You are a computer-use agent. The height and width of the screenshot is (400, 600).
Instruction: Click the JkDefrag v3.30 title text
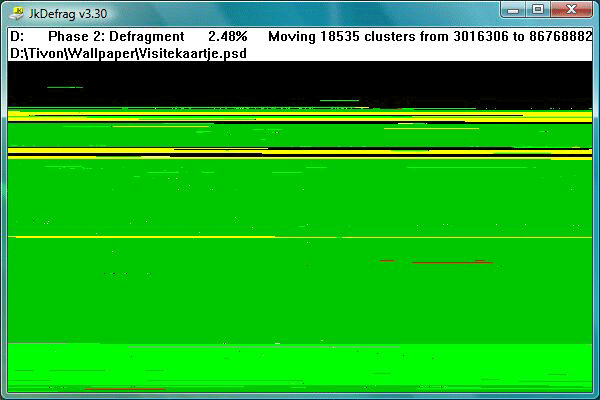point(68,14)
